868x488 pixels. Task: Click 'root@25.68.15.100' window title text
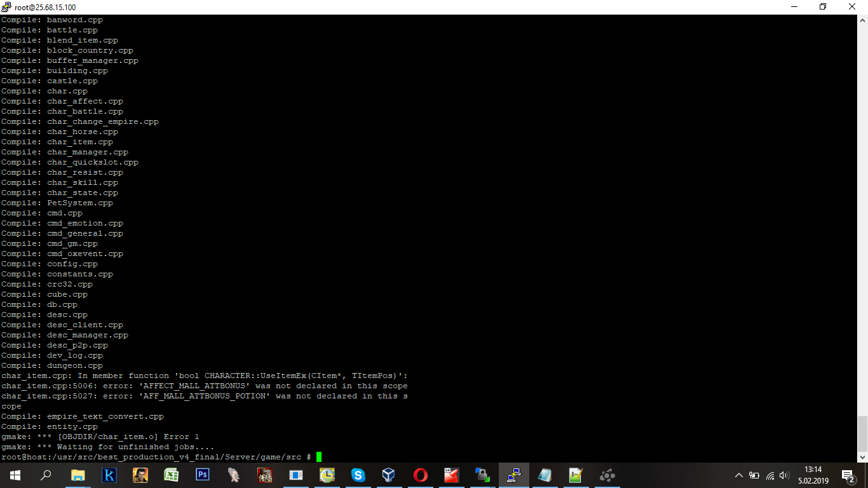45,7
